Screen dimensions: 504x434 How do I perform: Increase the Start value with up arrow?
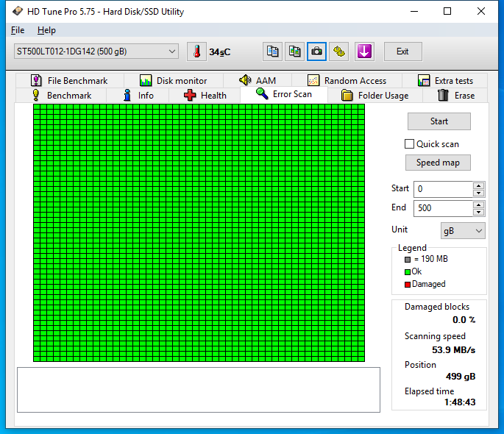click(478, 185)
